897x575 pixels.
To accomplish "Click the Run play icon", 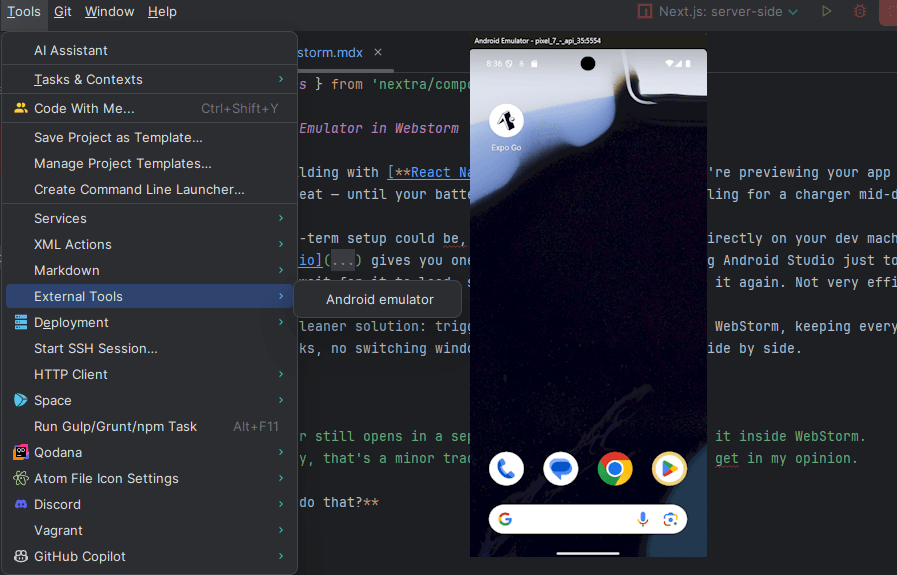I will tap(826, 12).
